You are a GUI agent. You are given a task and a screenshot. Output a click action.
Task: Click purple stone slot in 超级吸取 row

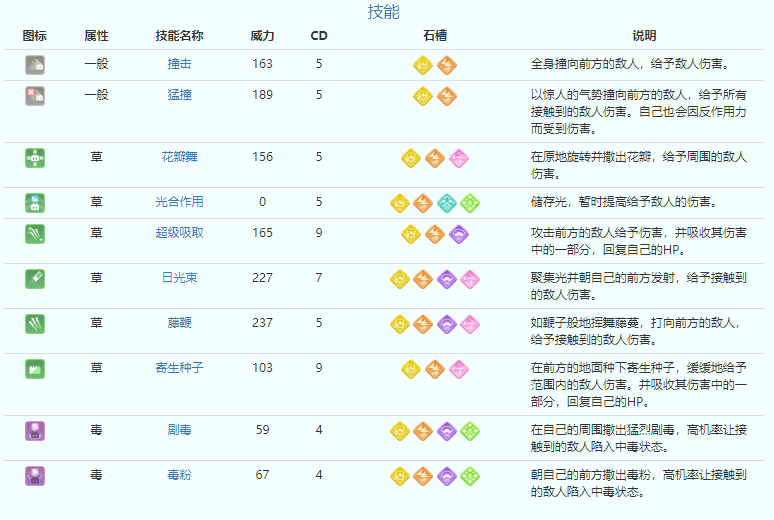(x=459, y=234)
